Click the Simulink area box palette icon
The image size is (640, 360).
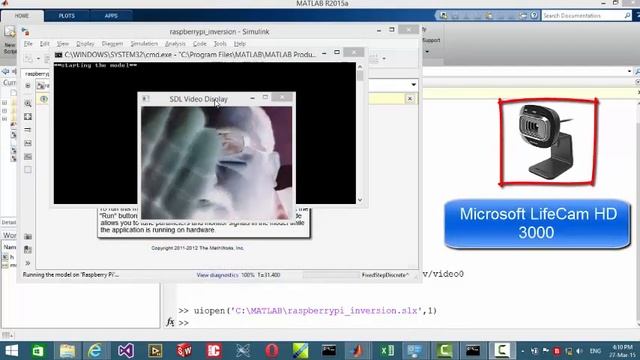point(28,169)
